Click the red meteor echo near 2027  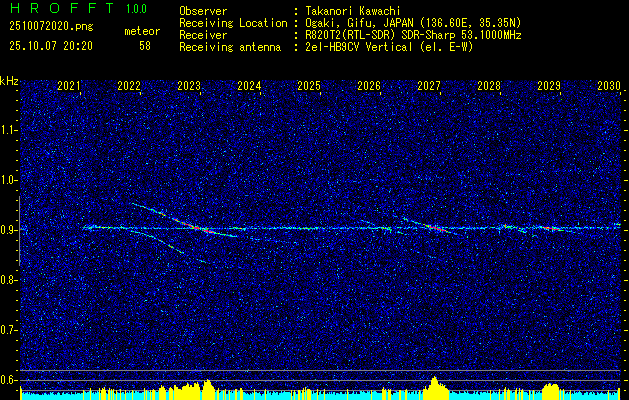pos(436,228)
